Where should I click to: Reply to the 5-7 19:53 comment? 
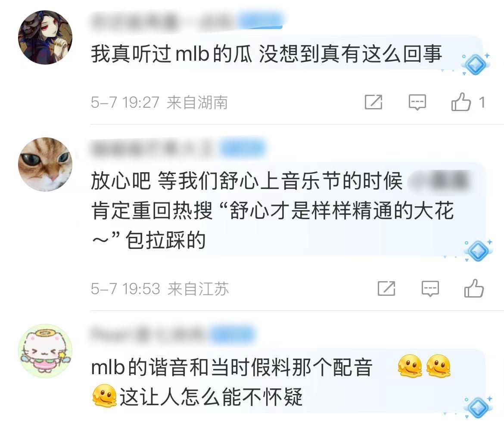click(x=430, y=289)
